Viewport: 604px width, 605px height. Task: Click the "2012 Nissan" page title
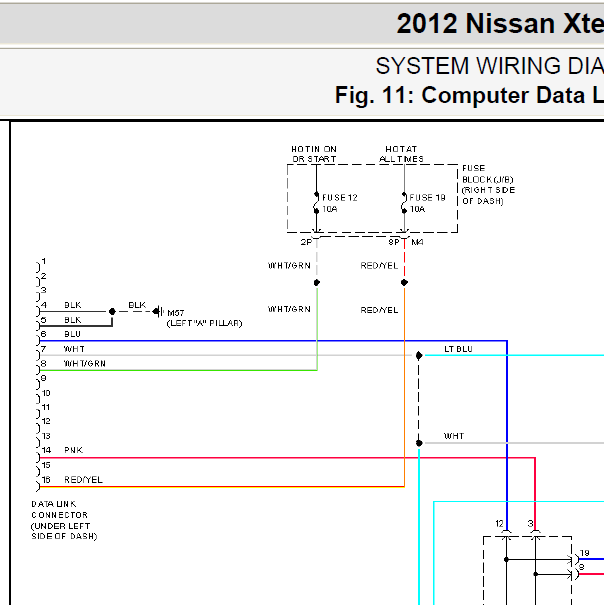point(475,24)
